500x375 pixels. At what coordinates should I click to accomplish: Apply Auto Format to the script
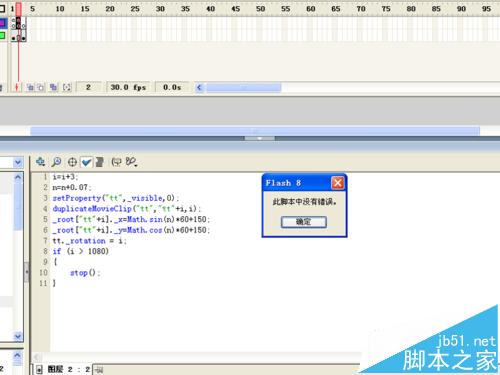pyautogui.click(x=99, y=162)
